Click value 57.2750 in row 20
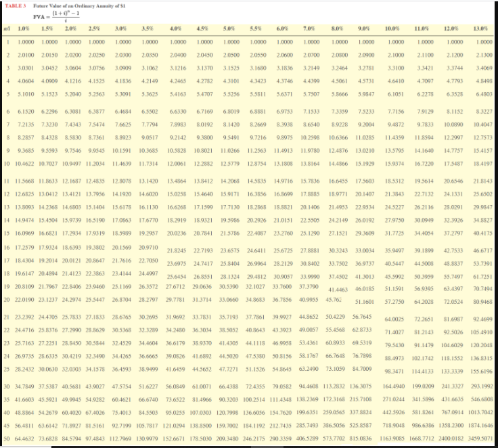498x448 pixels. 394,302
